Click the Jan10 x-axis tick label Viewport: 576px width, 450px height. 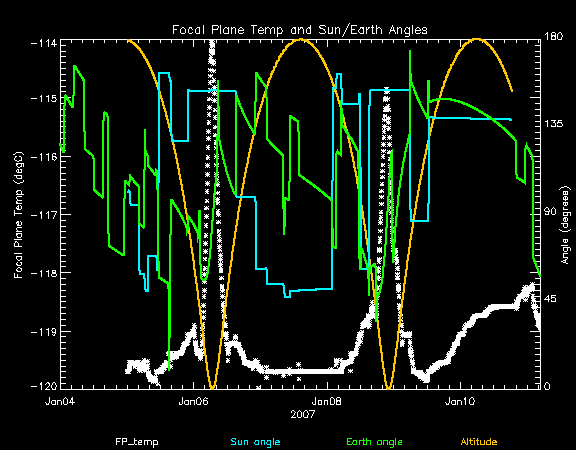tap(460, 402)
